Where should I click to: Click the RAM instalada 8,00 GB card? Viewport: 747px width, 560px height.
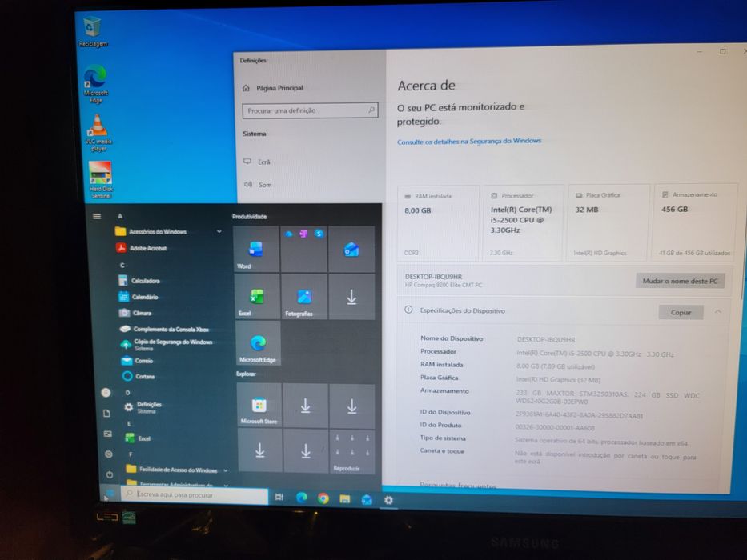coord(438,223)
